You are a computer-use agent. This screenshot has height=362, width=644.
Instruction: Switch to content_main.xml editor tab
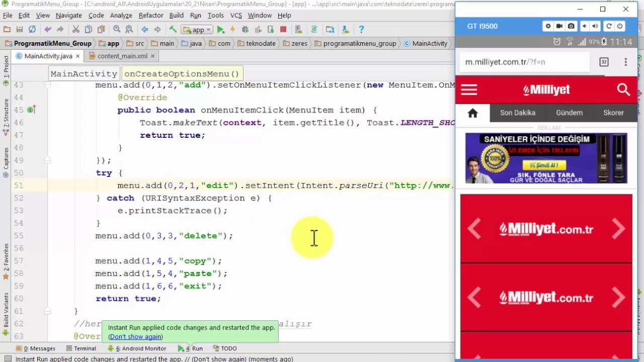coord(122,56)
